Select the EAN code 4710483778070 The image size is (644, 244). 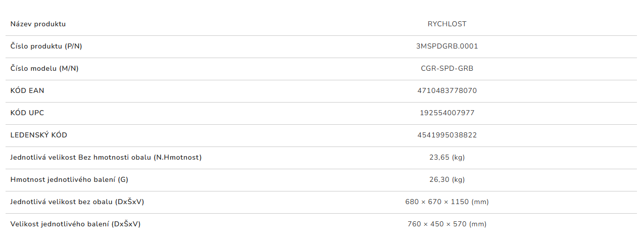point(447,90)
